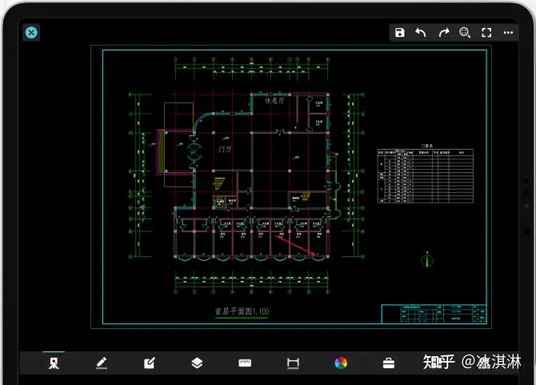Undo the last action
Screen dimensions: 536x385
click(421, 33)
